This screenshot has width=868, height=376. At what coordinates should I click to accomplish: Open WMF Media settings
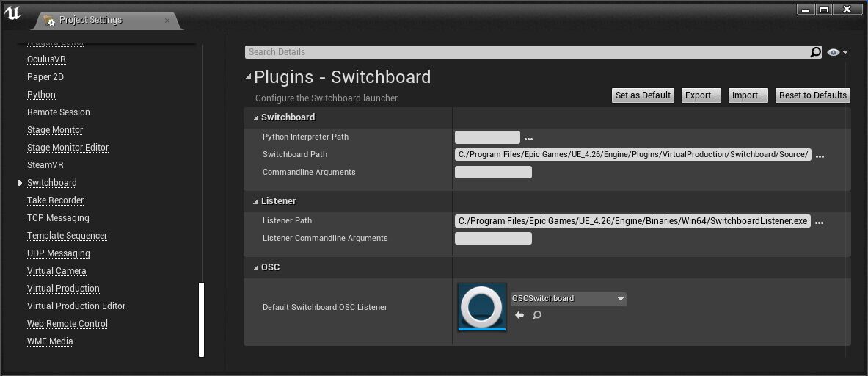[50, 341]
